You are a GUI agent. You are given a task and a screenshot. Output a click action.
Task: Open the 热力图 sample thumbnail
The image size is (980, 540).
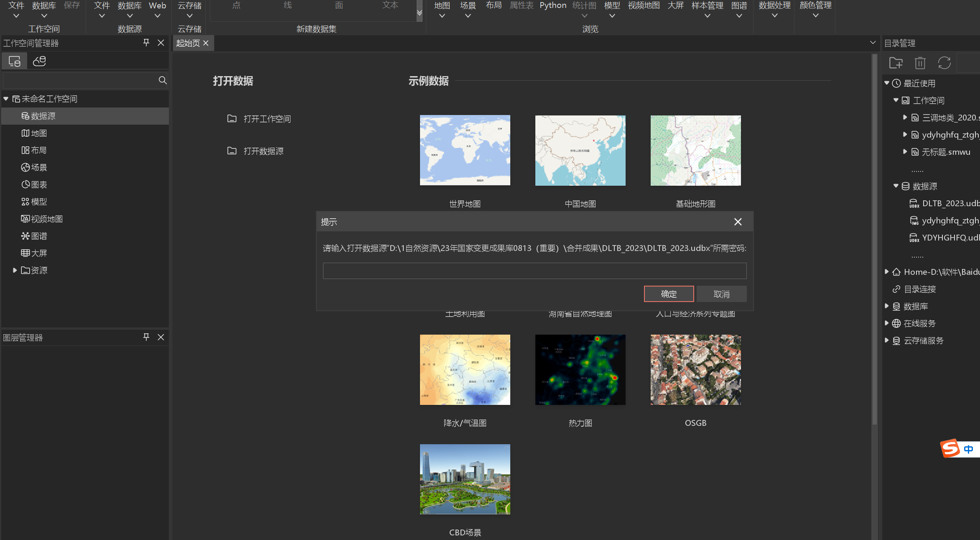[x=580, y=369]
